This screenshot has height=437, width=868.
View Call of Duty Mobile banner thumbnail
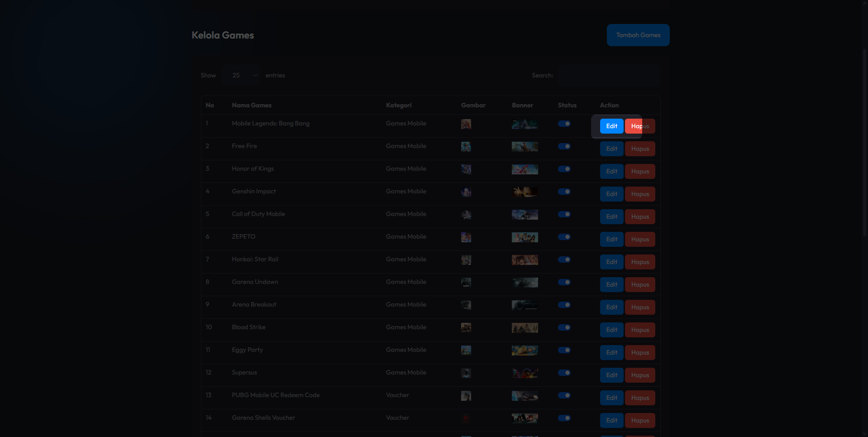(x=525, y=215)
